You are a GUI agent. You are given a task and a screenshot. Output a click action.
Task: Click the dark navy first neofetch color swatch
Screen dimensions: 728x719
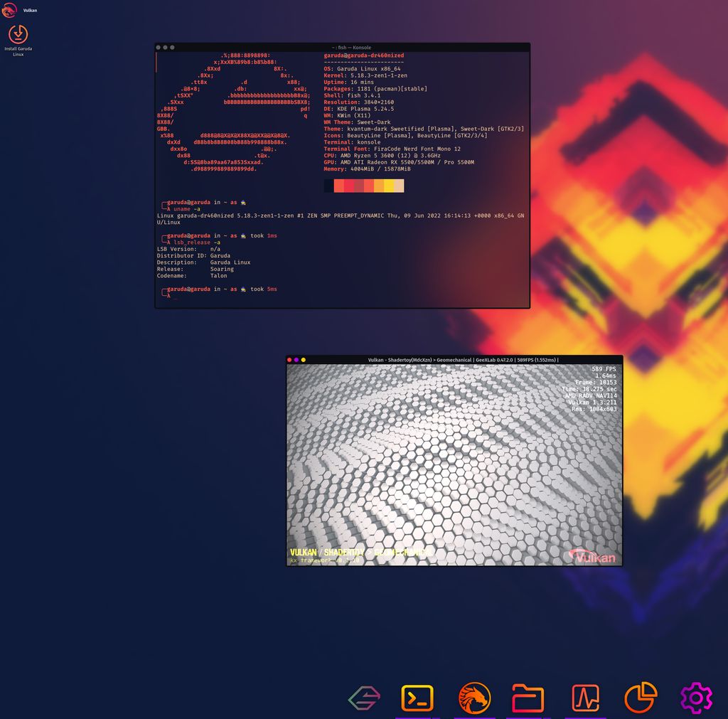click(328, 186)
